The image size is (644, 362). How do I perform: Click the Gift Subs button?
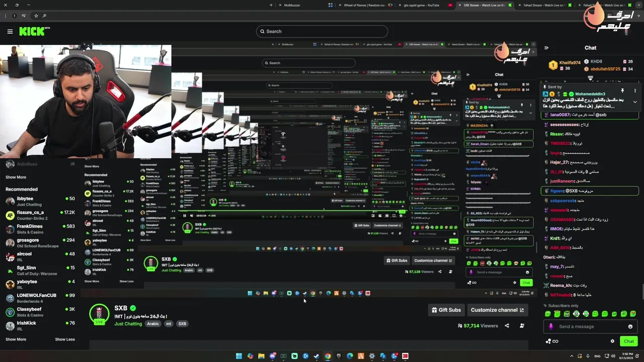click(446, 310)
